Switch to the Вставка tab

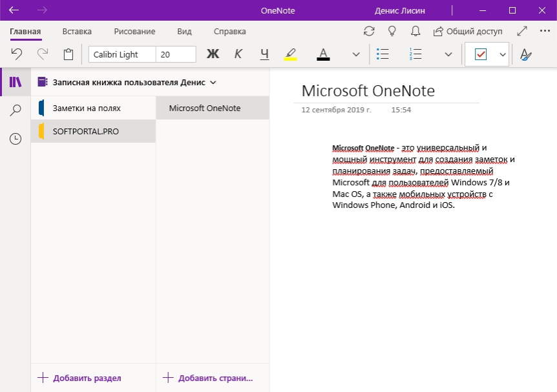click(77, 31)
